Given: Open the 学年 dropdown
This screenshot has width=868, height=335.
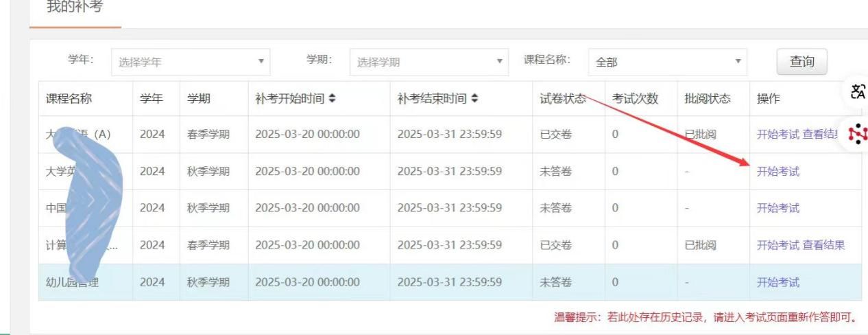Looking at the screenshot, I should (191, 62).
